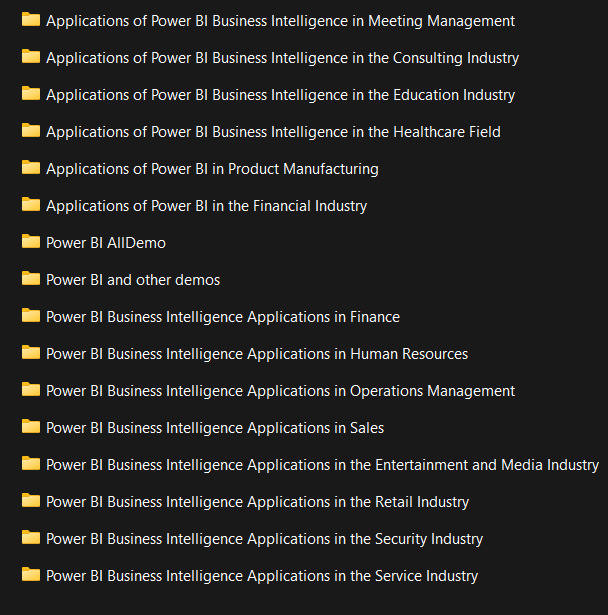Click folder icon beside Human Resources entry
The height and width of the screenshot is (615, 608).
(x=31, y=353)
